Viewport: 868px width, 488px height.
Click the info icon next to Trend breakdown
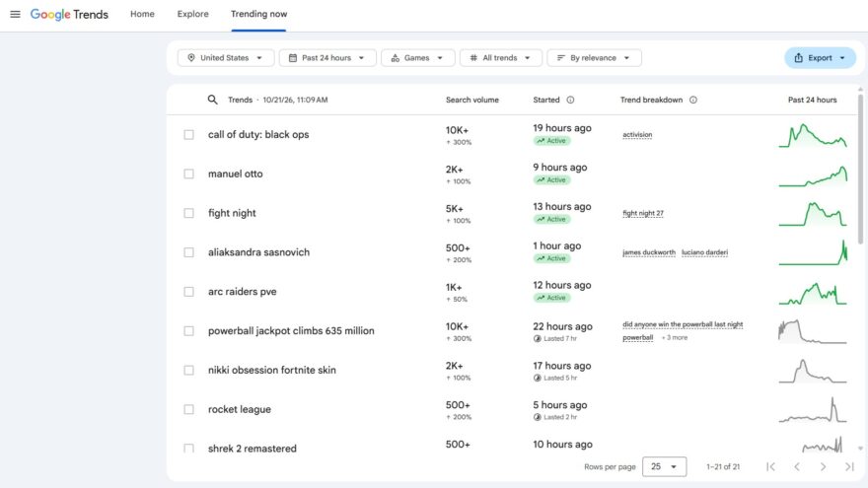pos(693,100)
